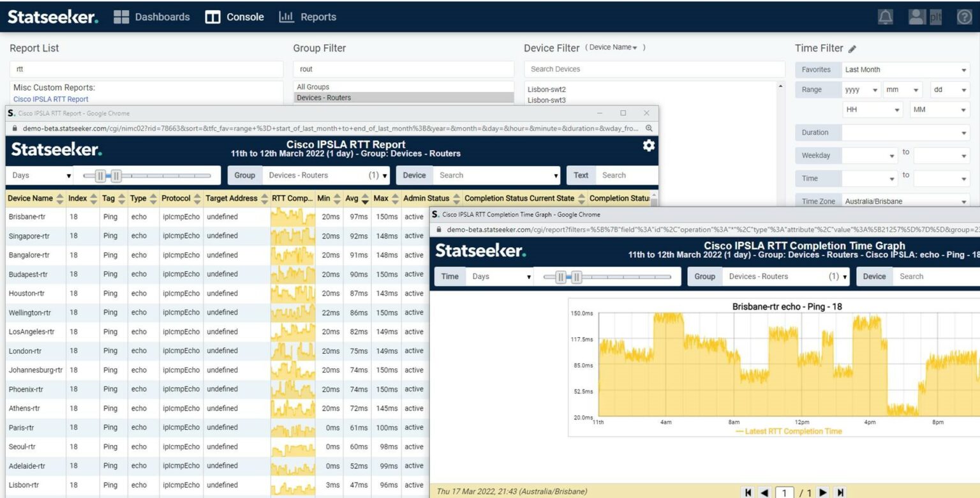Open the Group dropdown in the Completion Time Graph window
Screen dimensions: 980x498
click(x=787, y=277)
